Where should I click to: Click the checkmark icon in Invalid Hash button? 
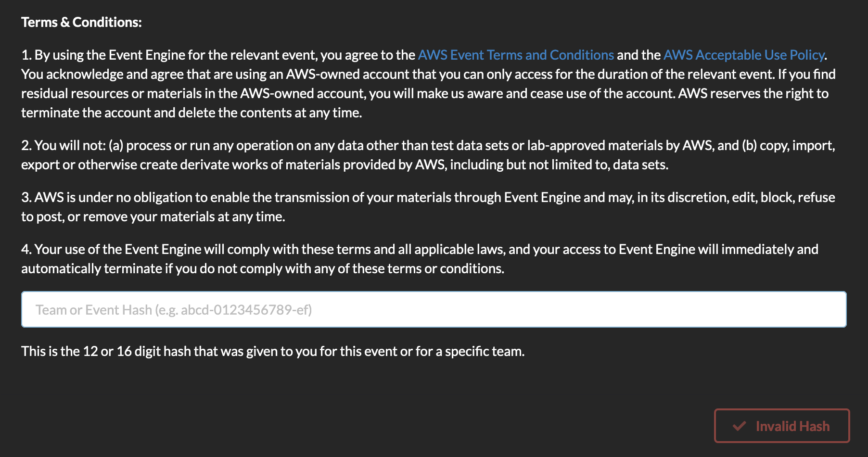739,426
